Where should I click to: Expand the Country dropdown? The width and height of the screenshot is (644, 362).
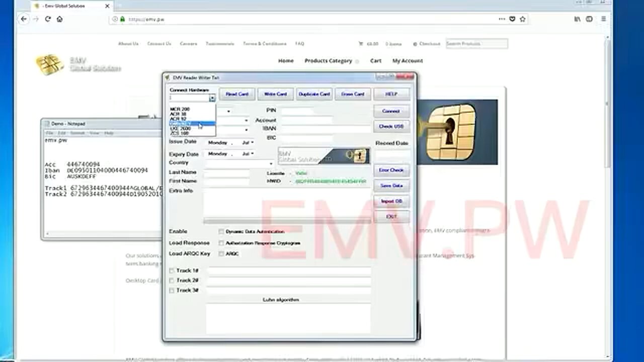tap(271, 164)
